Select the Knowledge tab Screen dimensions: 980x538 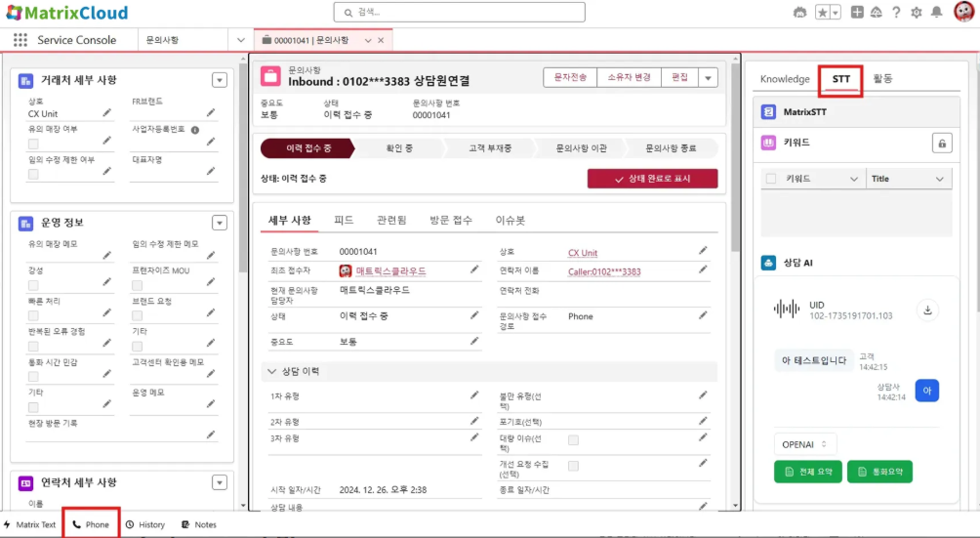tap(785, 79)
